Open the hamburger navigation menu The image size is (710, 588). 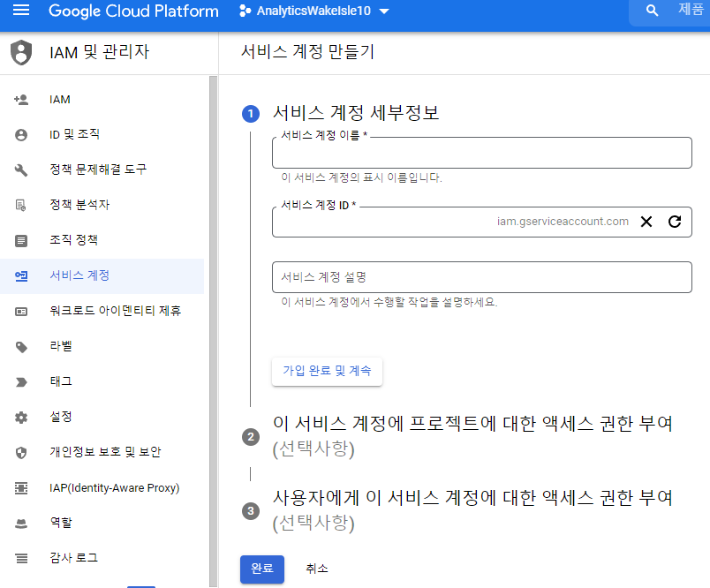coord(21,11)
